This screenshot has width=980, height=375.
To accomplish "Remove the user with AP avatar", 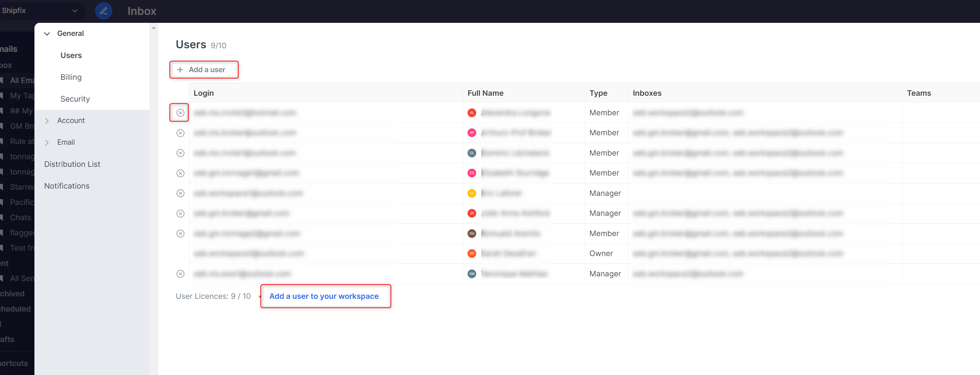I will click(180, 133).
